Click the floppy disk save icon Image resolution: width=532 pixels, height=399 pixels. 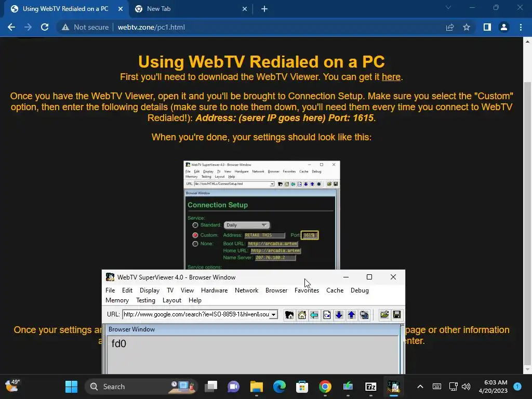[x=396, y=315]
